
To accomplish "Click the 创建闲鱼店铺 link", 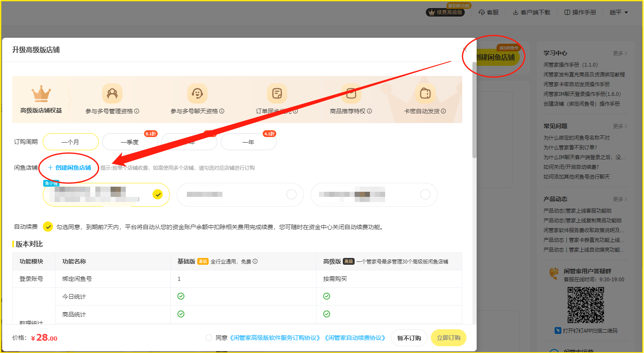I will point(69,168).
